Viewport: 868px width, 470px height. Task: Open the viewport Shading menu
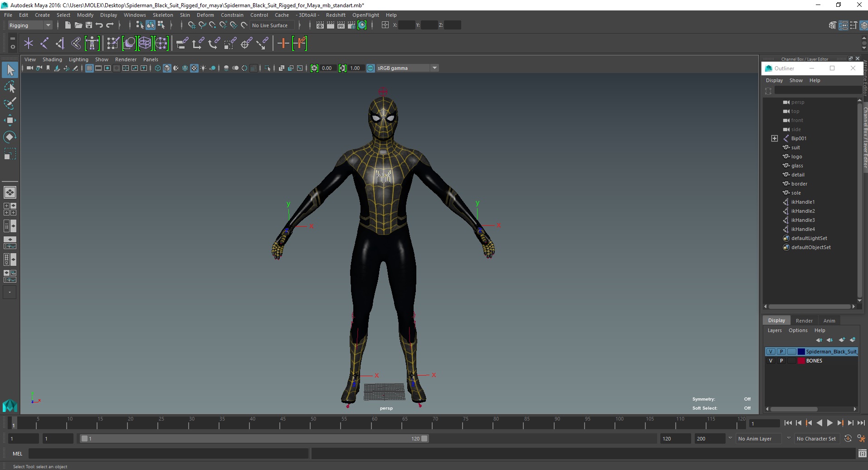coord(52,59)
